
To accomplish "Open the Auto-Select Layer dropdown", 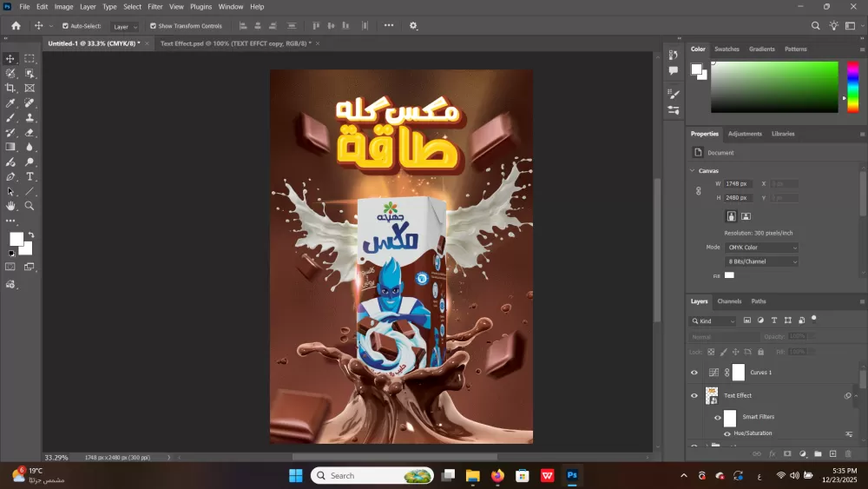I will pyautogui.click(x=124, y=27).
